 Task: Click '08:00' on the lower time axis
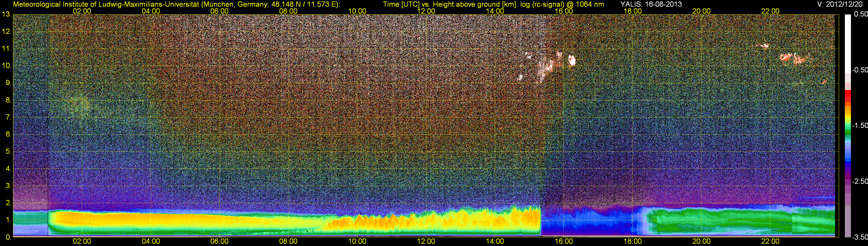288,241
